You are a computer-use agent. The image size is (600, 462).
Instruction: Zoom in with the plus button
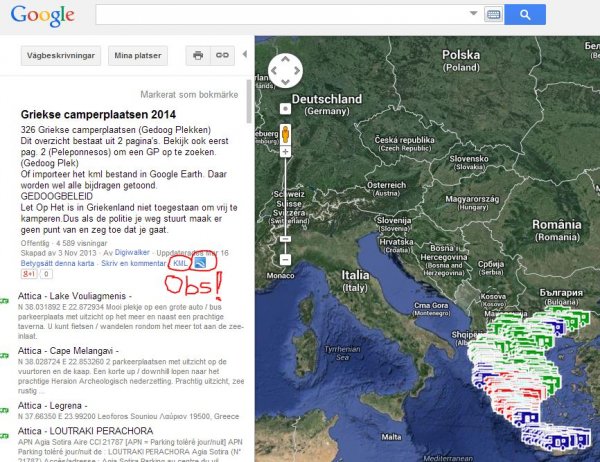(x=285, y=153)
